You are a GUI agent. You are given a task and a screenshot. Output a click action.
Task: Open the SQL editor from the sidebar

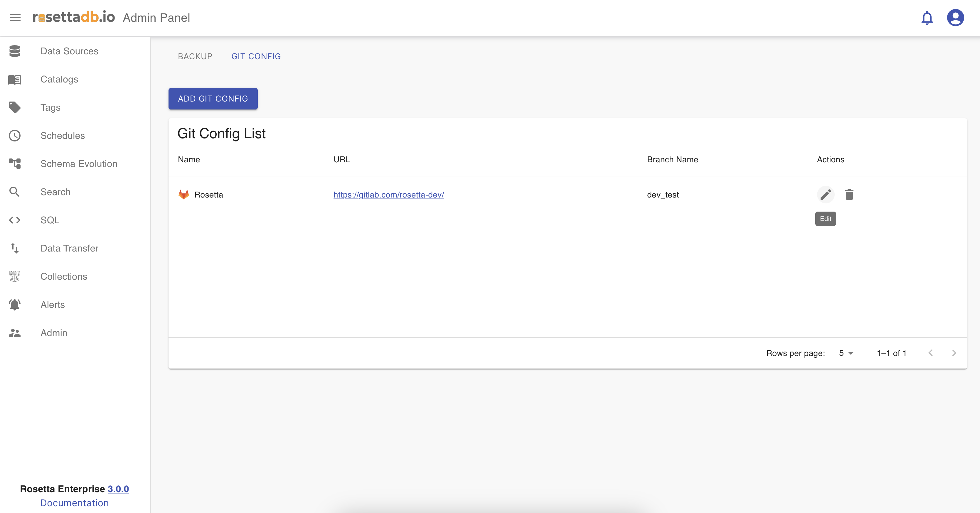(50, 220)
